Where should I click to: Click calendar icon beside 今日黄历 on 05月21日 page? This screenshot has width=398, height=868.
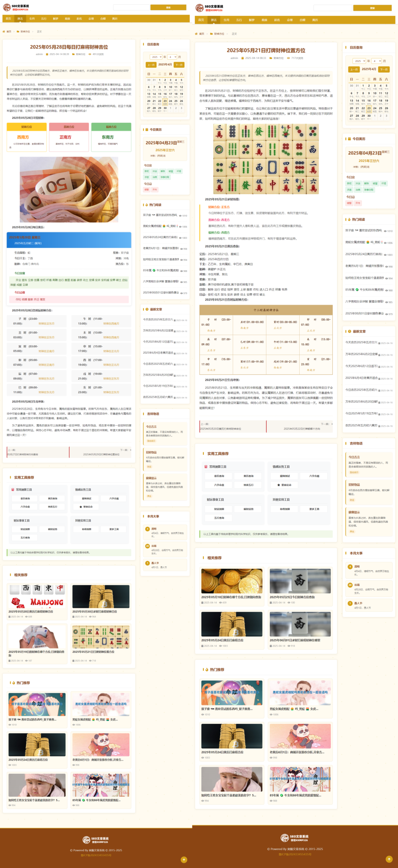[x=349, y=139]
